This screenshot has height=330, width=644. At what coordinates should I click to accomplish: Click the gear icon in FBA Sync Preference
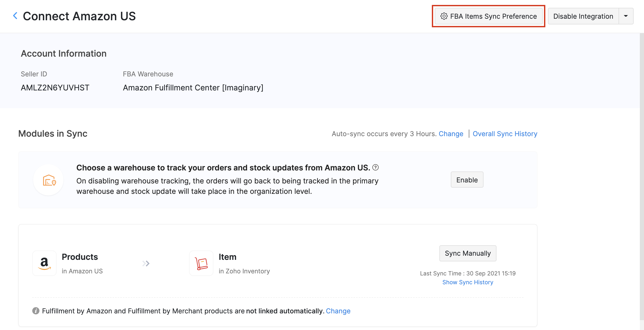(x=444, y=16)
